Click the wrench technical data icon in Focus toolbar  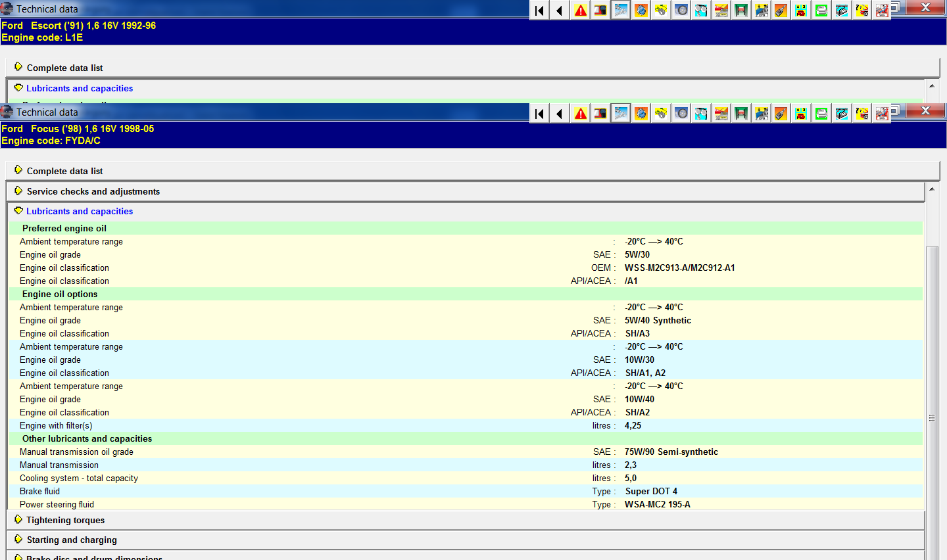(620, 114)
